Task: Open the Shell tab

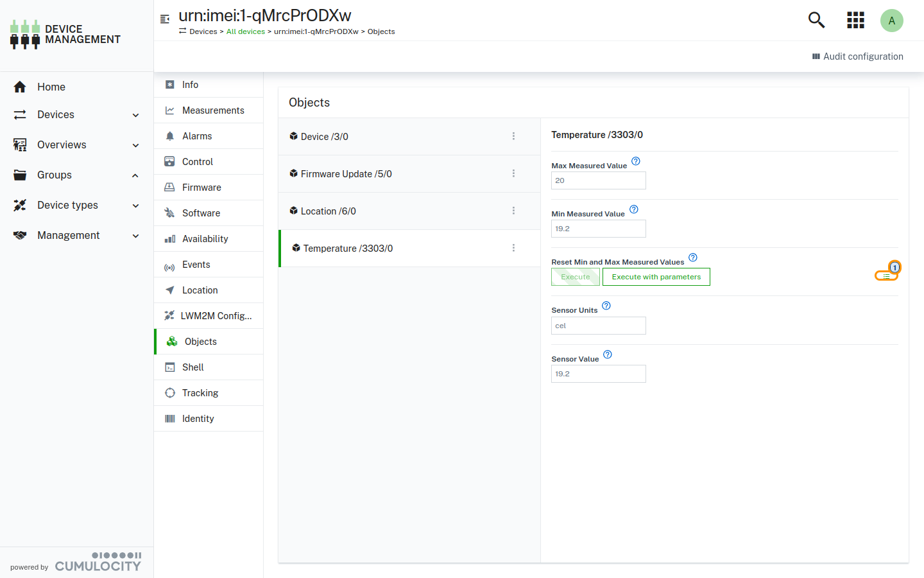Action: (x=193, y=367)
